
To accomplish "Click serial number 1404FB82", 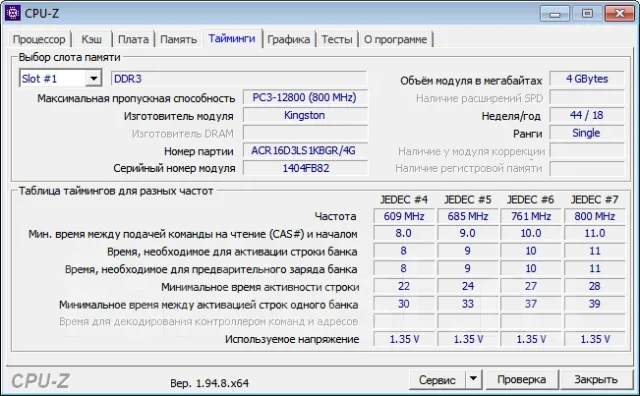I will (x=304, y=168).
